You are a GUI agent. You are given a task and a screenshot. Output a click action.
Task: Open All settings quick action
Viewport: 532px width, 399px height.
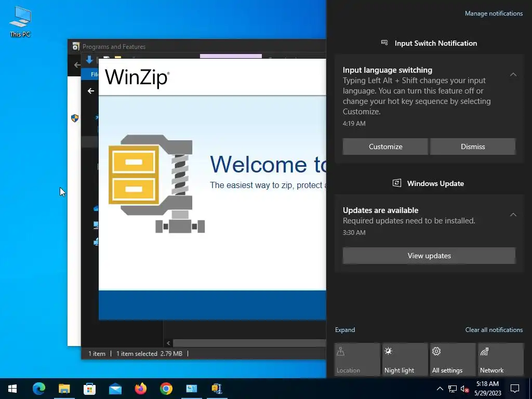pyautogui.click(x=453, y=360)
